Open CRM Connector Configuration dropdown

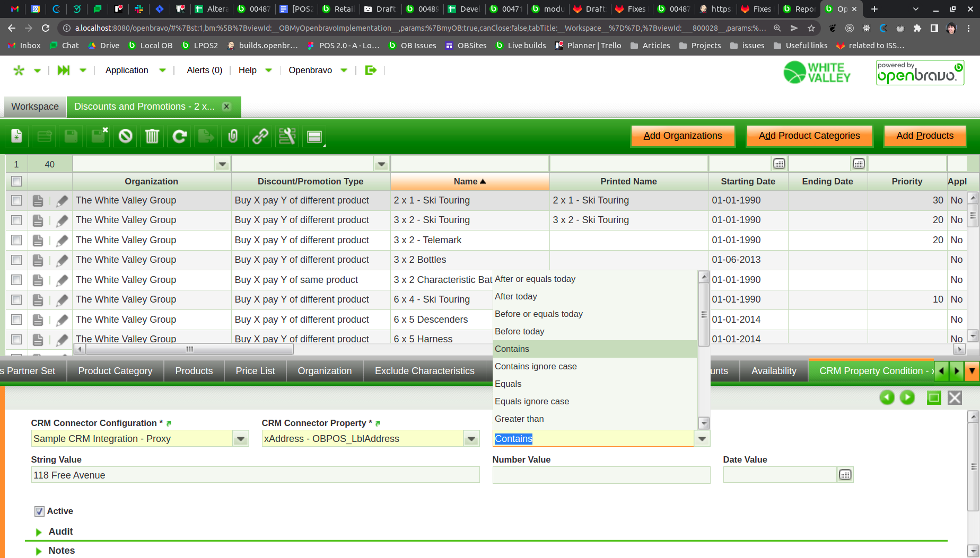click(241, 439)
